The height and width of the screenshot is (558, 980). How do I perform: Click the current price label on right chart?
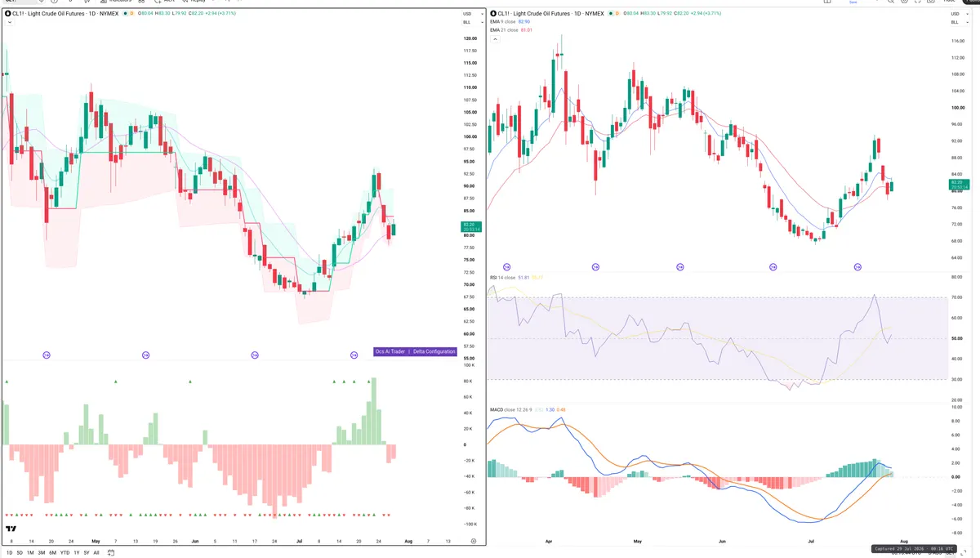coord(958,185)
